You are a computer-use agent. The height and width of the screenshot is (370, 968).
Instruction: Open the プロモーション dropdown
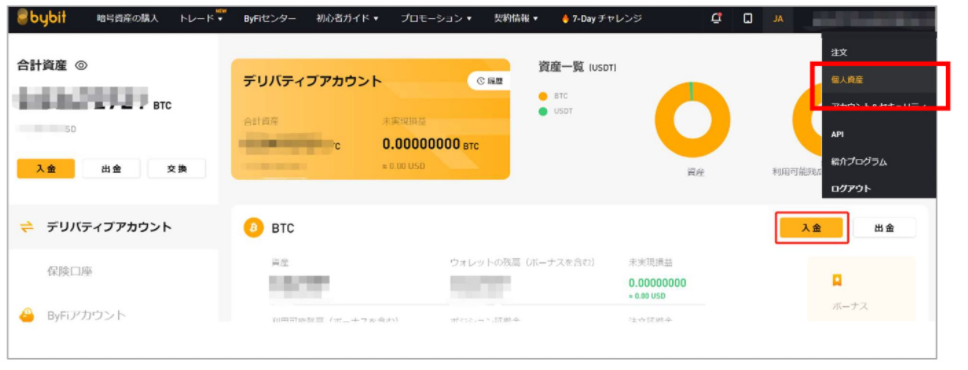click(436, 19)
